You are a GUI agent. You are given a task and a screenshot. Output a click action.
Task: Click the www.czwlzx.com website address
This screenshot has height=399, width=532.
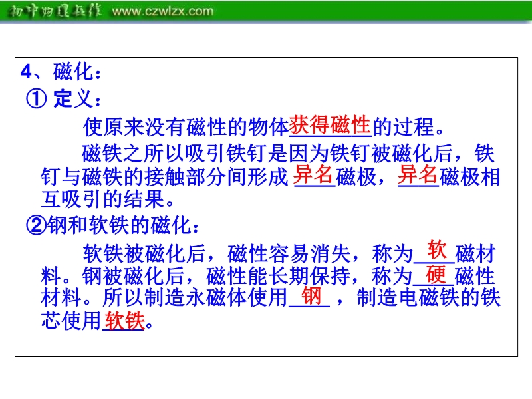[x=163, y=11]
